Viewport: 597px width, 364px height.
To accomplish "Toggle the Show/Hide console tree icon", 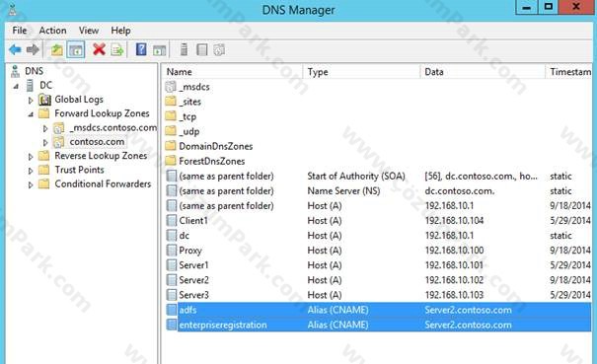I will pos(76,49).
